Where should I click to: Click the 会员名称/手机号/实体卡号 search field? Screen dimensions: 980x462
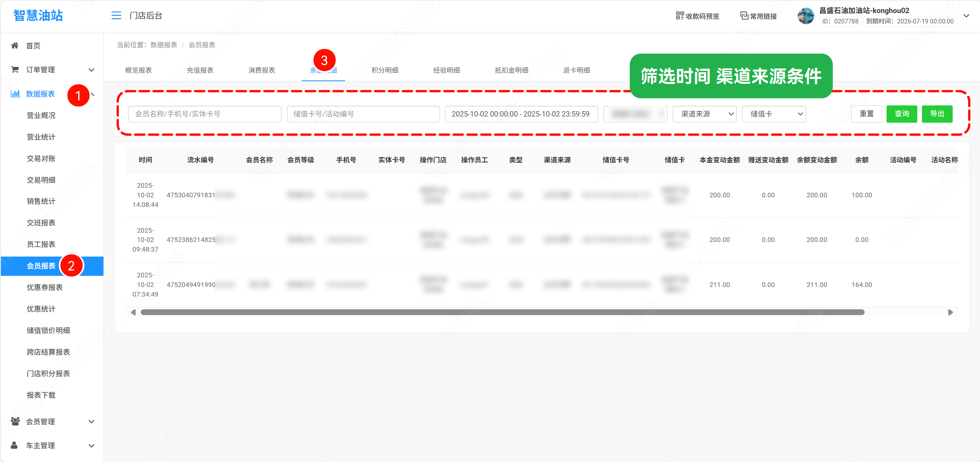[205, 114]
